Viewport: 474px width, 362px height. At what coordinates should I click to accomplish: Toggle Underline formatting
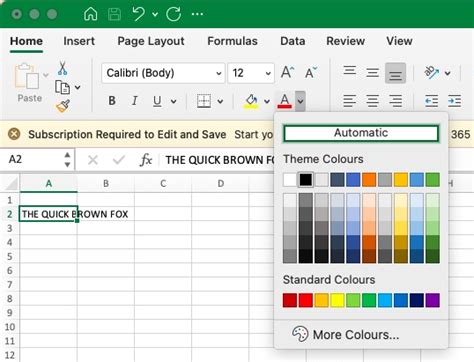pos(157,101)
